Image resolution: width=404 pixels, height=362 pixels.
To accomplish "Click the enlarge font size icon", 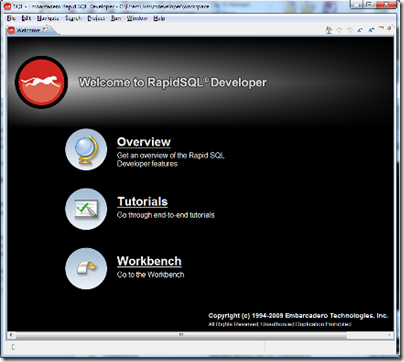I will [371, 30].
